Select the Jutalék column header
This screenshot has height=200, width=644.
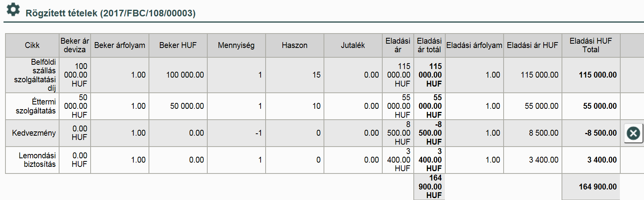(x=353, y=46)
